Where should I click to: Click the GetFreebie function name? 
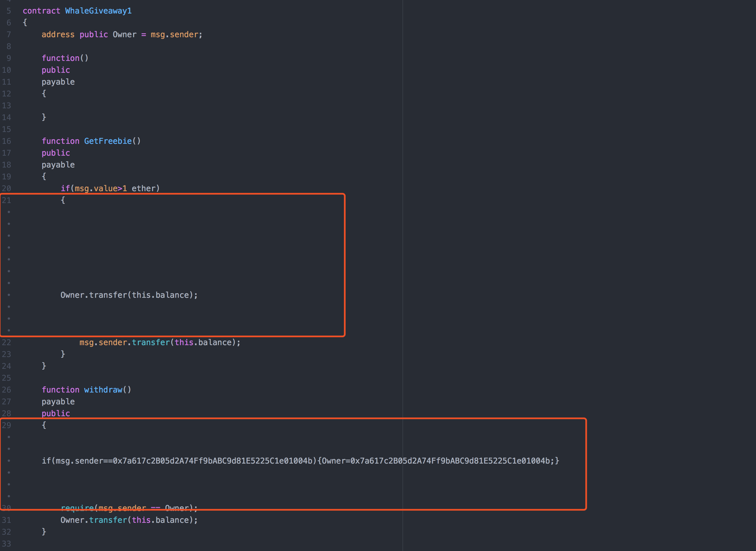click(x=108, y=141)
